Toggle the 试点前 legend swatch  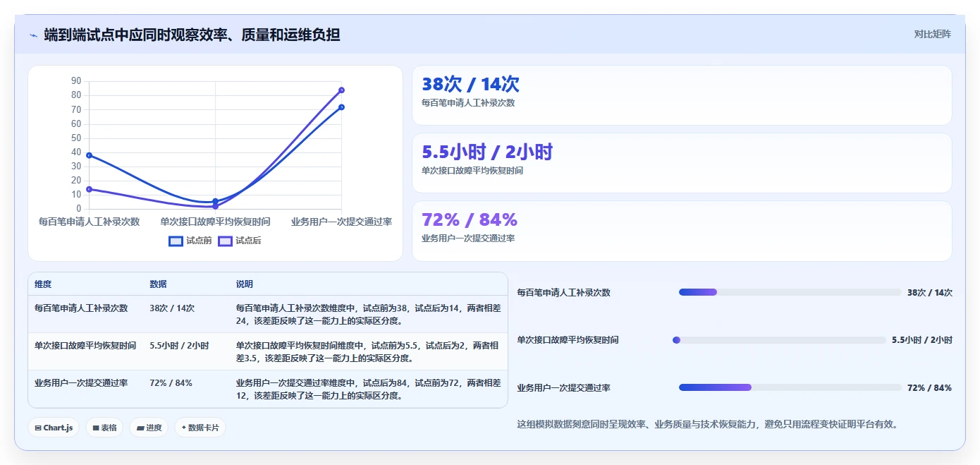pyautogui.click(x=176, y=241)
